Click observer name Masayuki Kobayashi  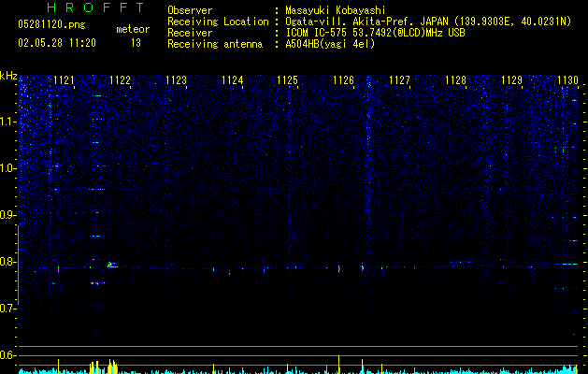pyautogui.click(x=336, y=10)
